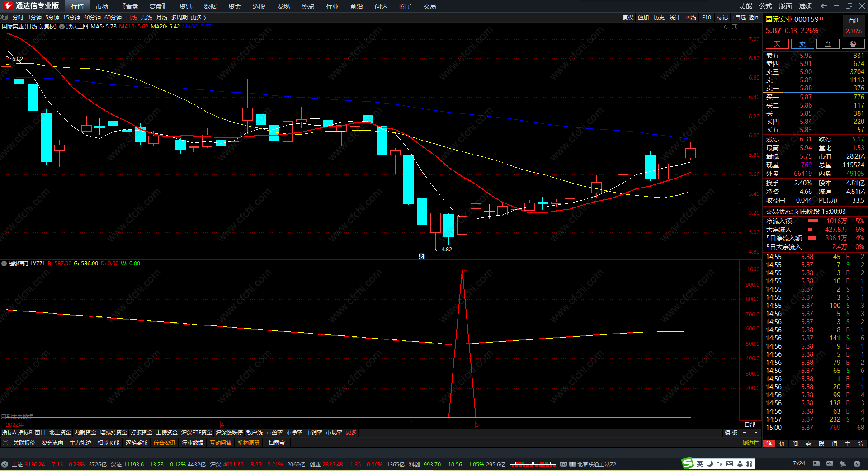868x471 pixels.
Task: Toggle the 侧边栏 sidebar
Action: [x=750, y=443]
